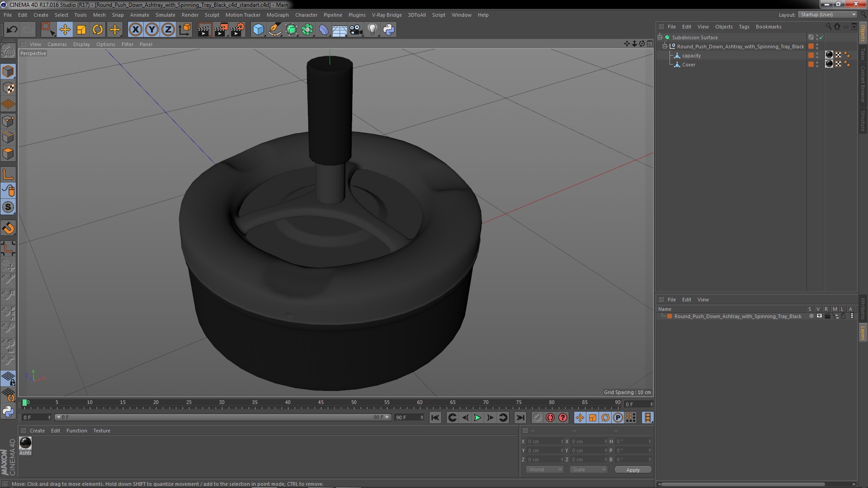Open the deformer bend icon
Screen dimensions: 868x488
[x=324, y=30]
